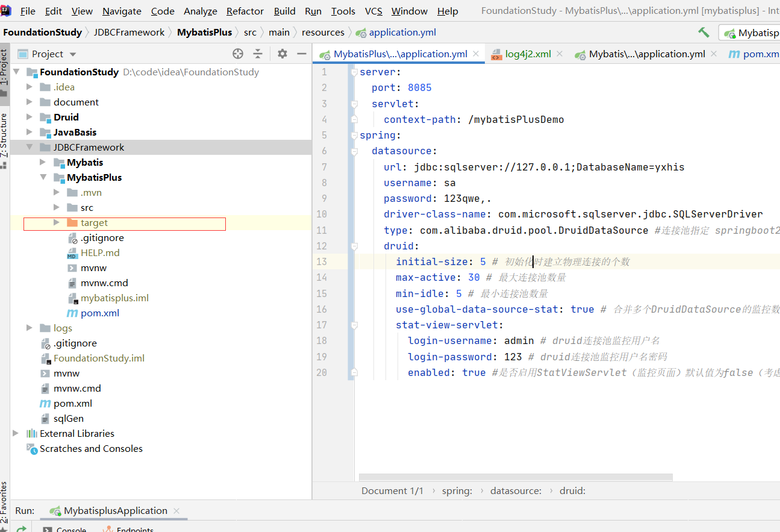Open the Structure side tool window
This screenshot has height=532, width=780.
[x=4, y=140]
